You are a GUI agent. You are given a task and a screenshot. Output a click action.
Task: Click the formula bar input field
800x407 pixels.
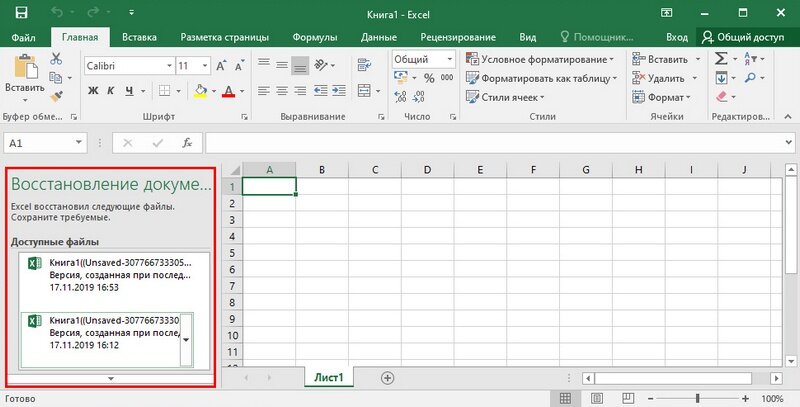(x=495, y=143)
